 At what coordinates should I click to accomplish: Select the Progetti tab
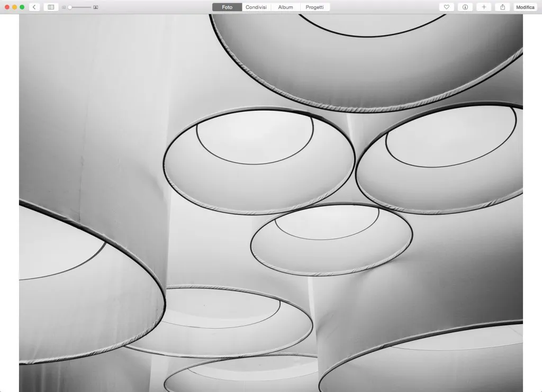click(315, 7)
